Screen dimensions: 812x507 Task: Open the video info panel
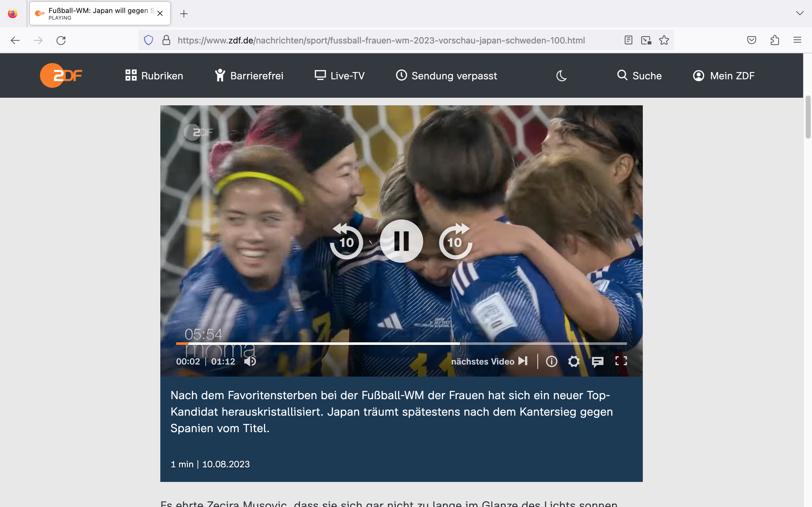click(551, 361)
